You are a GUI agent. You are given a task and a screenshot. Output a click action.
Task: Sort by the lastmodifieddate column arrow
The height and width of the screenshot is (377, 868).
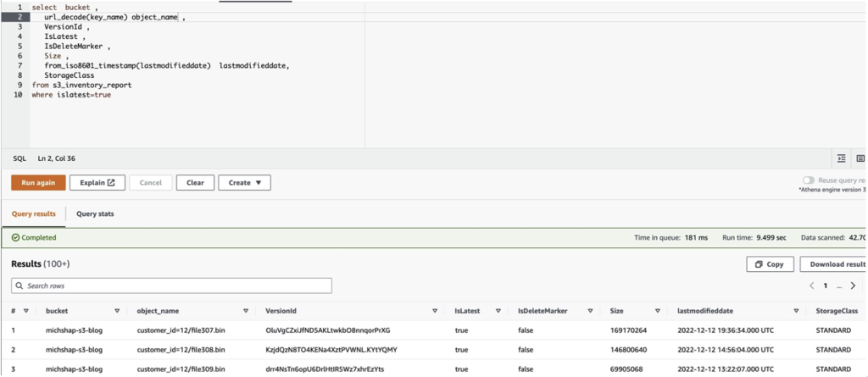point(796,311)
